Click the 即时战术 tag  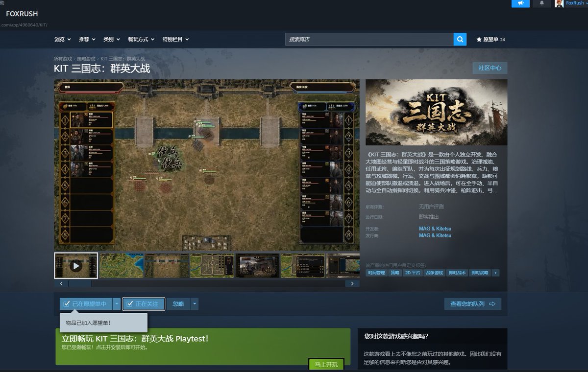pyautogui.click(x=457, y=273)
